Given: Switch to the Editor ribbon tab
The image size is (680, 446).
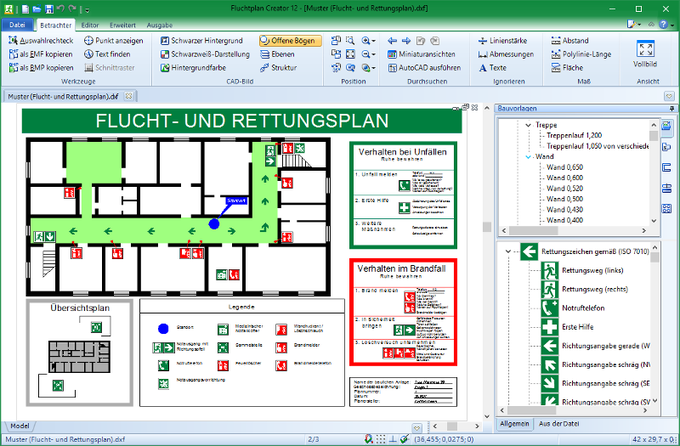Looking at the screenshot, I should click(x=90, y=25).
